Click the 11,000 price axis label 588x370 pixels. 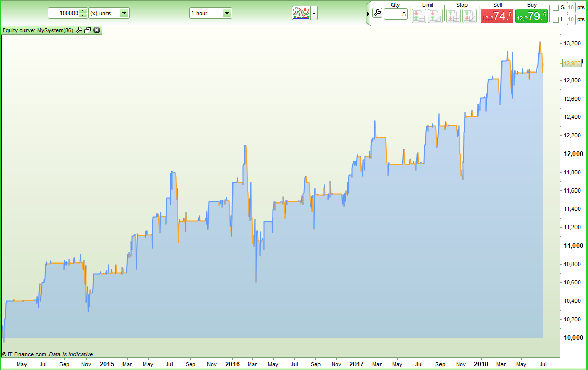click(573, 246)
